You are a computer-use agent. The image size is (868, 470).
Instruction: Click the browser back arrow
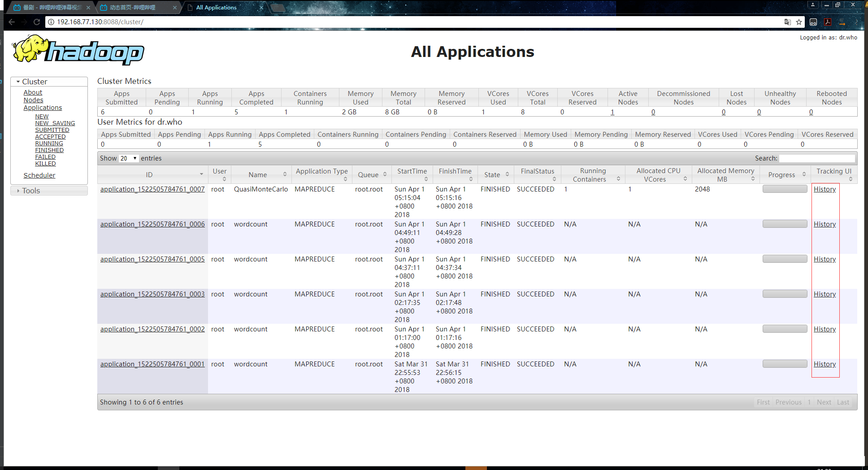[12, 22]
